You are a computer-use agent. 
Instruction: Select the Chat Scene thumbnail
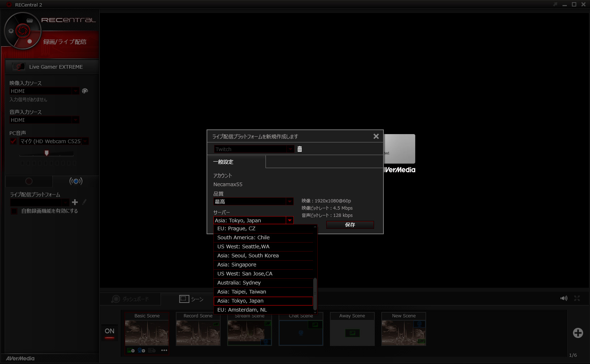coord(301,329)
